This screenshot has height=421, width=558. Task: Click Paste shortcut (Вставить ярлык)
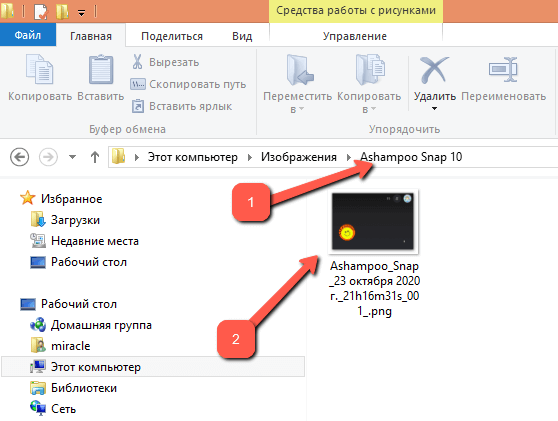[x=181, y=106]
